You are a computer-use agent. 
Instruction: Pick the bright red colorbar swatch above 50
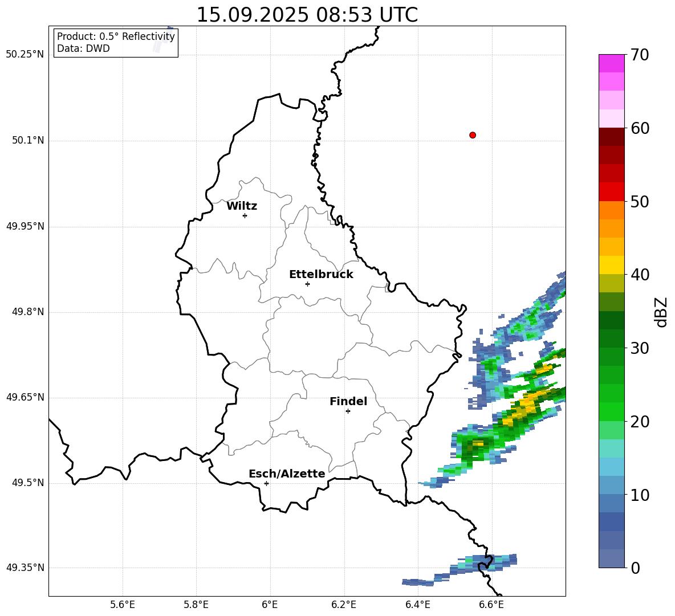[x=612, y=192]
